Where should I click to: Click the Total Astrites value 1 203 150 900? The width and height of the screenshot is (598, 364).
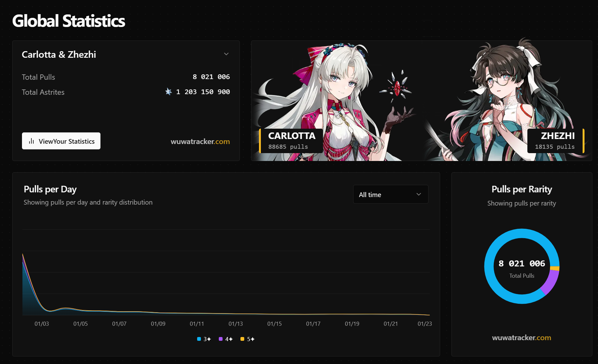click(203, 92)
